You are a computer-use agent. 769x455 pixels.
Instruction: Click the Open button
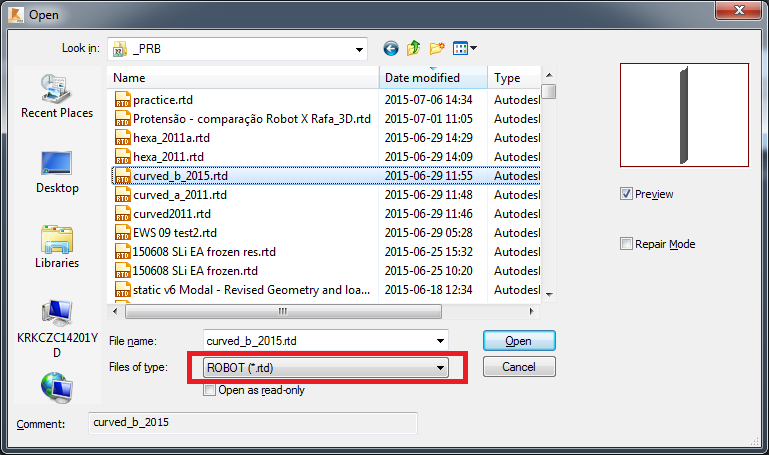click(x=519, y=341)
